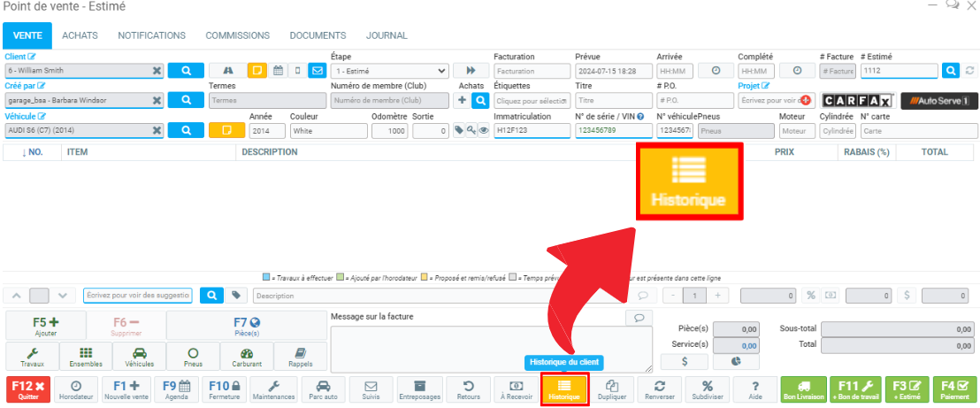Open the Horodateur clock tool
This screenshot has width=980, height=408.
coord(76,389)
